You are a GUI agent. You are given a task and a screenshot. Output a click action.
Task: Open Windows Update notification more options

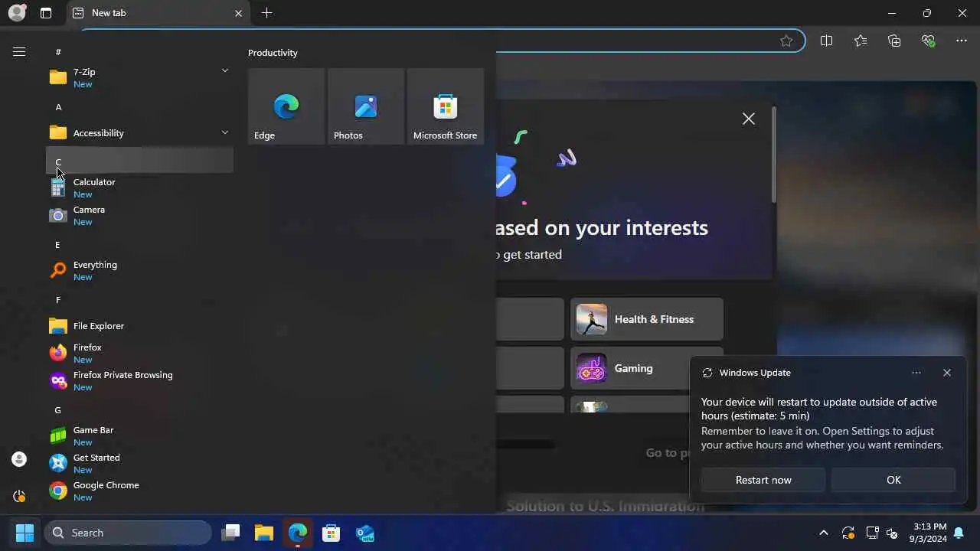(x=916, y=373)
